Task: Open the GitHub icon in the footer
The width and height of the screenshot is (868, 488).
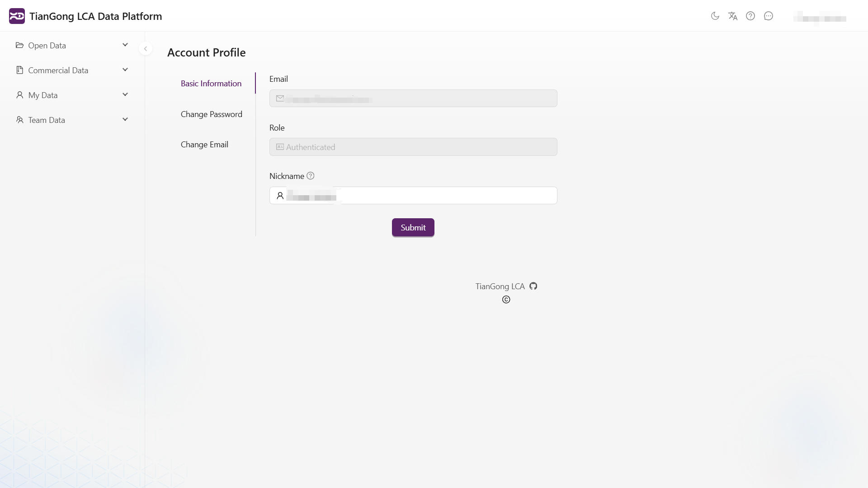Action: click(x=533, y=286)
